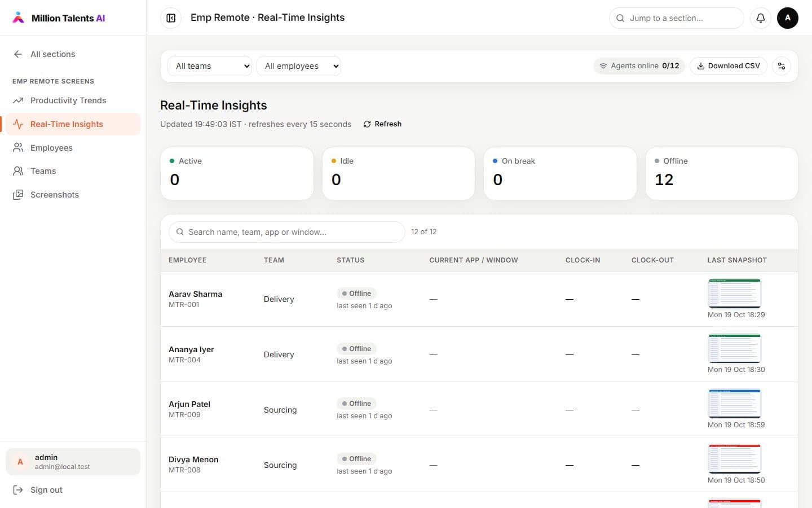Click the Million Talents AI logo
Viewport: 812px width, 508px height.
[59, 18]
